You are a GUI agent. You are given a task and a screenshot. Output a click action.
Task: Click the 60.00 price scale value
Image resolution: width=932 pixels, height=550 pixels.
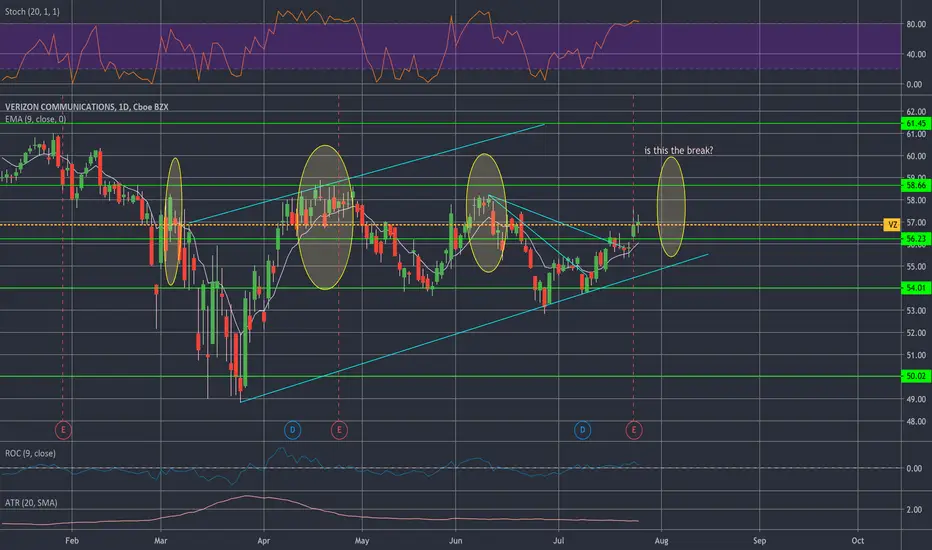(x=915, y=156)
